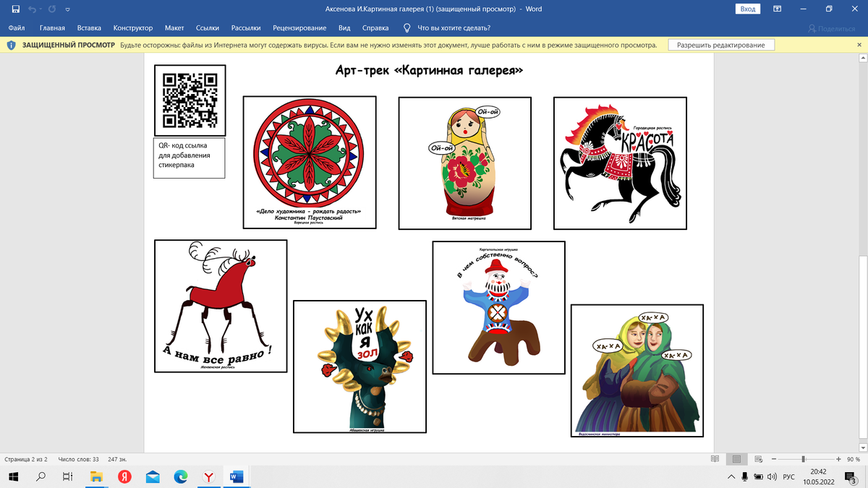Screen dimensions: 868x488
Task: Click the volume speaker tray icon
Action: (772, 476)
